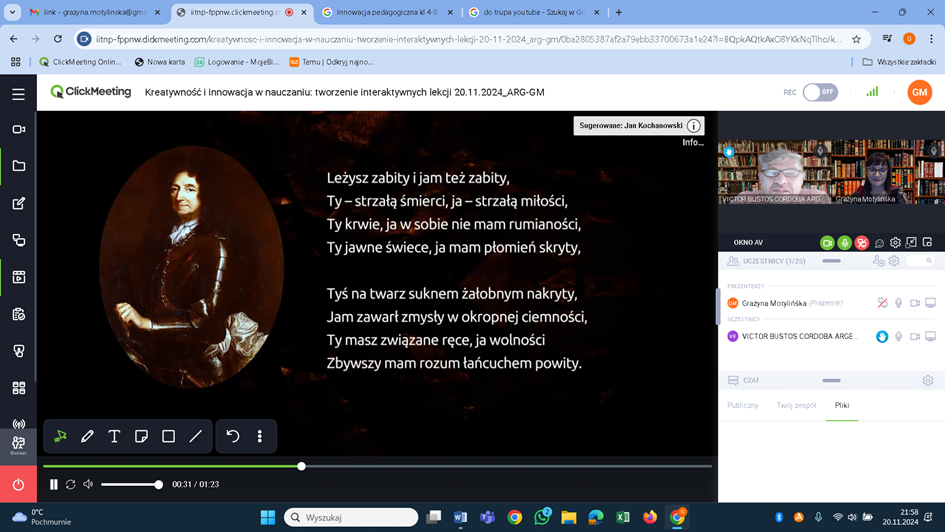This screenshot has width=945, height=532.
Task: Open participants panel settings gear
Action: tap(894, 261)
